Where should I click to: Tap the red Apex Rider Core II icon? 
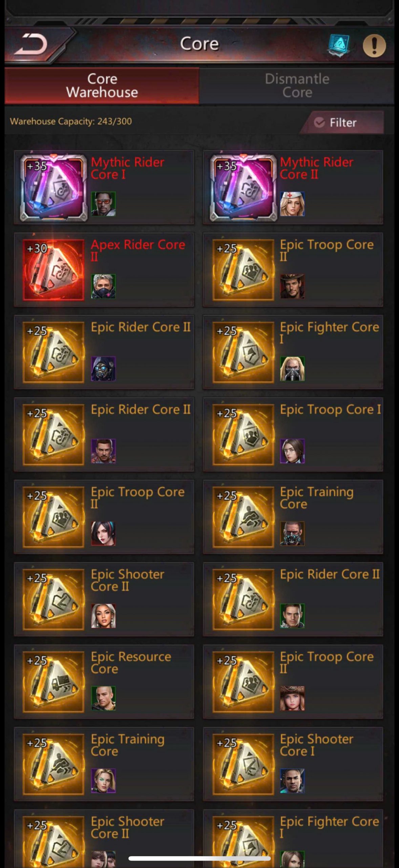(53, 270)
